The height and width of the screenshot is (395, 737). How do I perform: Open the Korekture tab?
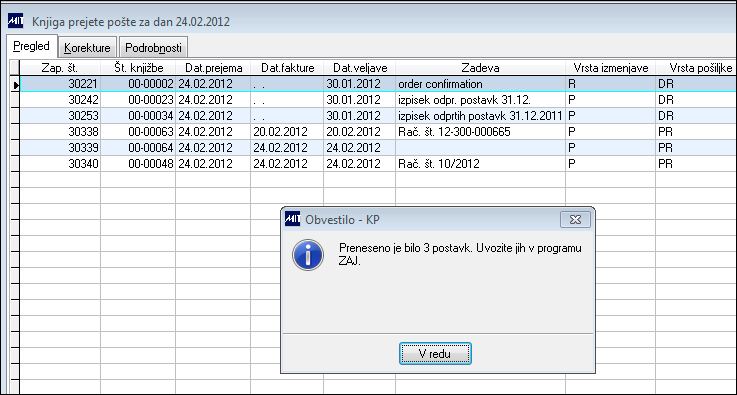(x=87, y=48)
